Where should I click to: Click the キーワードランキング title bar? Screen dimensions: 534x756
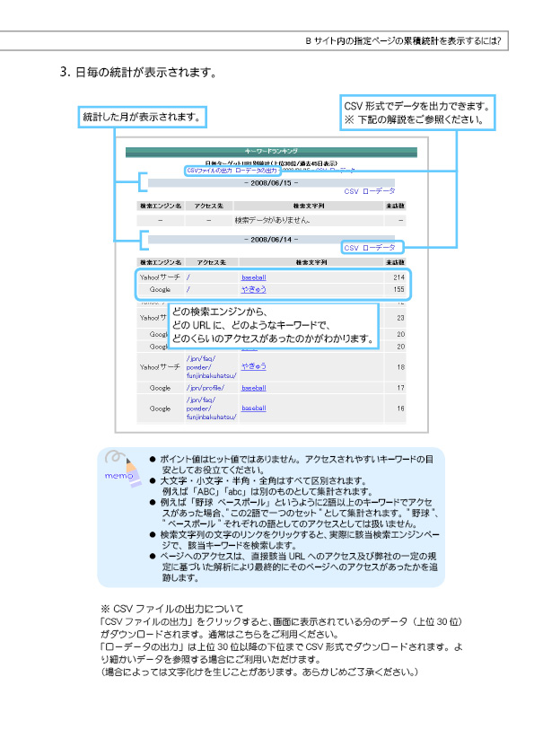pos(271,152)
